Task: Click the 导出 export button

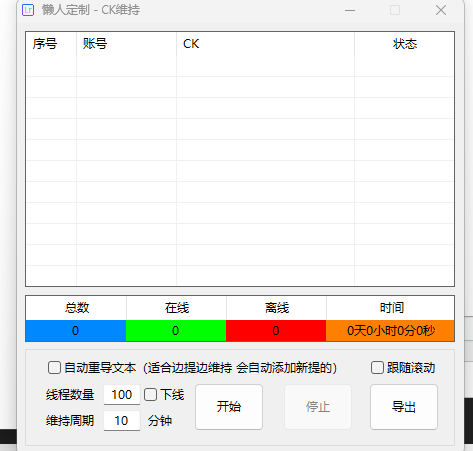Action: pyautogui.click(x=404, y=407)
